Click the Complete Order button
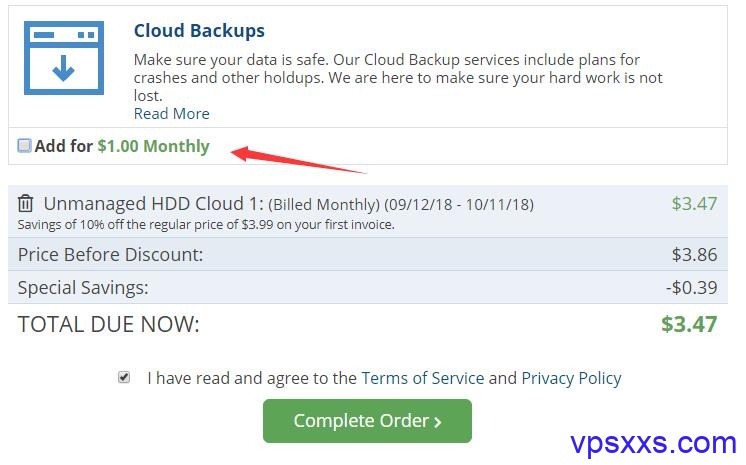The width and height of the screenshot is (746, 465). pyautogui.click(x=367, y=421)
